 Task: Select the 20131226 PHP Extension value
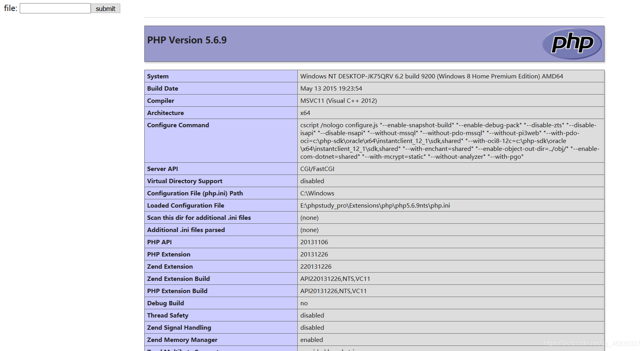(314, 254)
